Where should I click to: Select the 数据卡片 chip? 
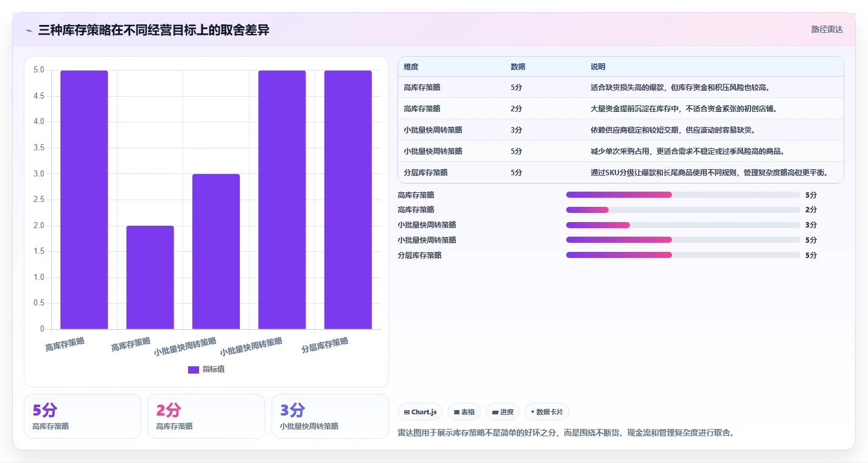pyautogui.click(x=547, y=412)
